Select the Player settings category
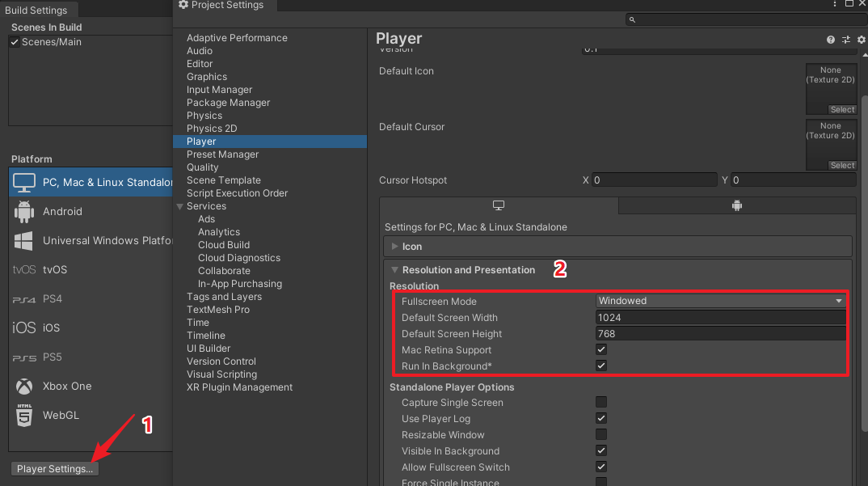The width and height of the screenshot is (868, 486). (x=270, y=142)
